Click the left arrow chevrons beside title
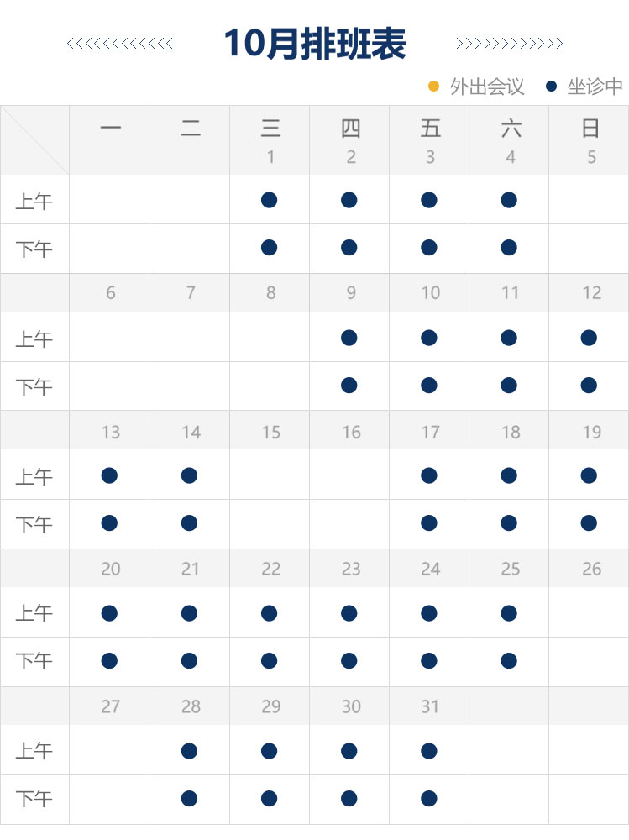This screenshot has height=840, width=629. [x=120, y=44]
